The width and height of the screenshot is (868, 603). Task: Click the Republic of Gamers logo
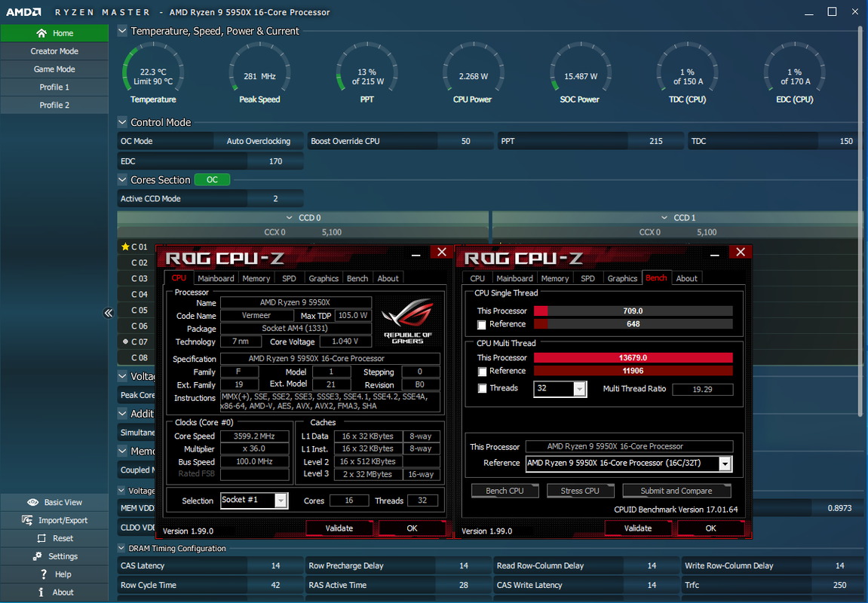(x=408, y=321)
